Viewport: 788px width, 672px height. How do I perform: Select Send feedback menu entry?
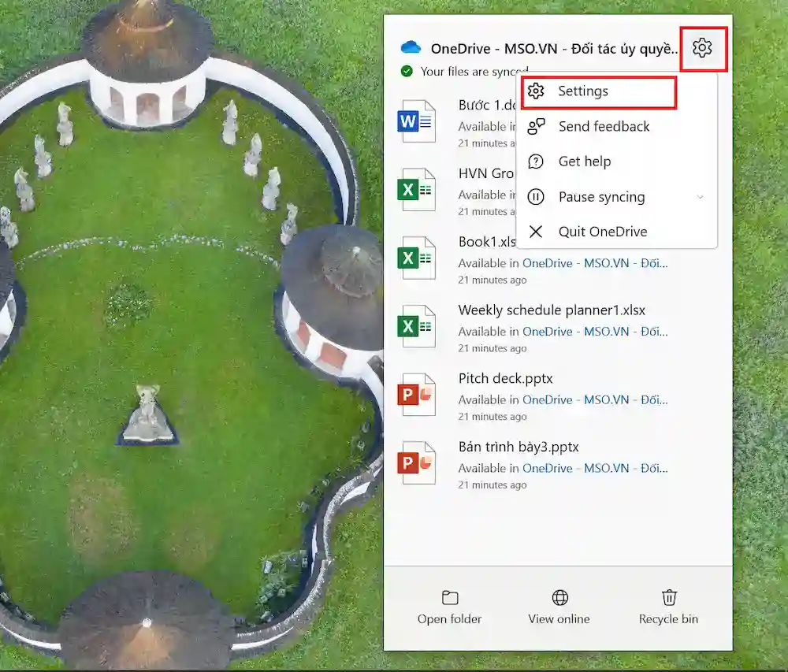[604, 127]
